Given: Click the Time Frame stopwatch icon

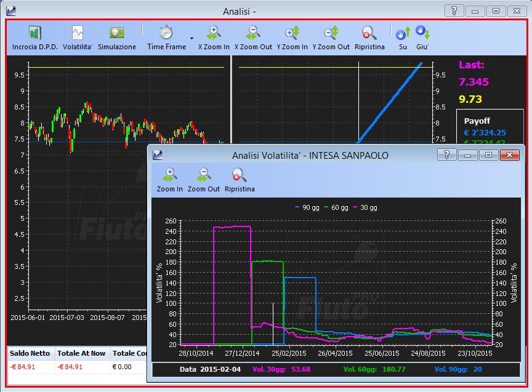Looking at the screenshot, I should [166, 33].
